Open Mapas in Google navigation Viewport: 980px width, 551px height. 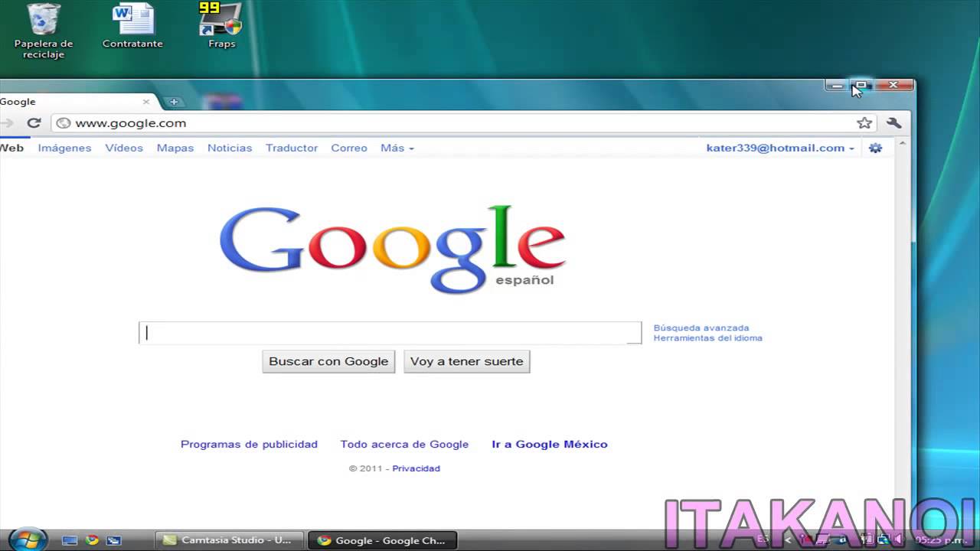coord(175,148)
